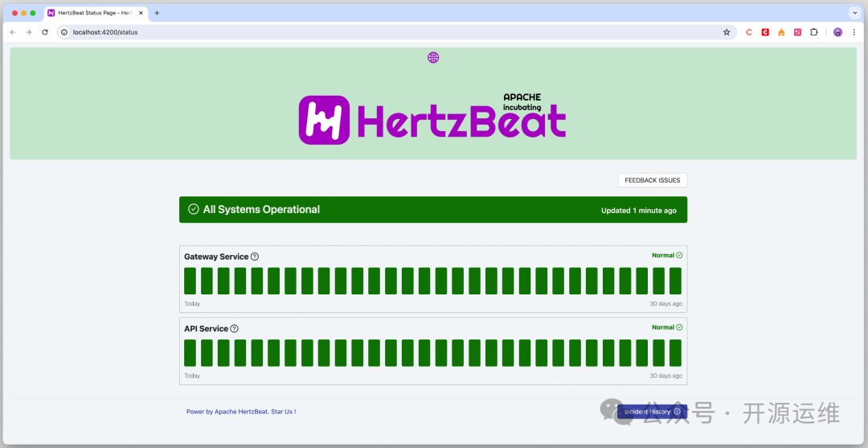The width and height of the screenshot is (868, 448).
Task: Click the Normal check icon for API Service
Action: coord(679,327)
